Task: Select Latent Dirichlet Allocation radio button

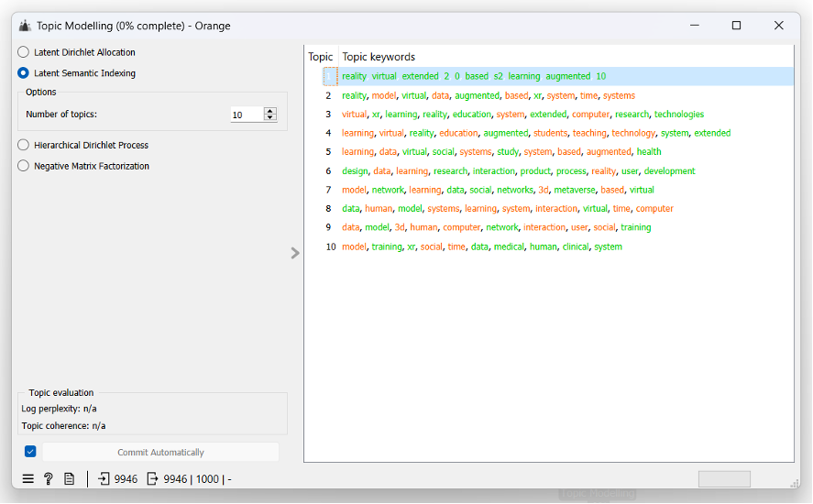Action: point(24,52)
